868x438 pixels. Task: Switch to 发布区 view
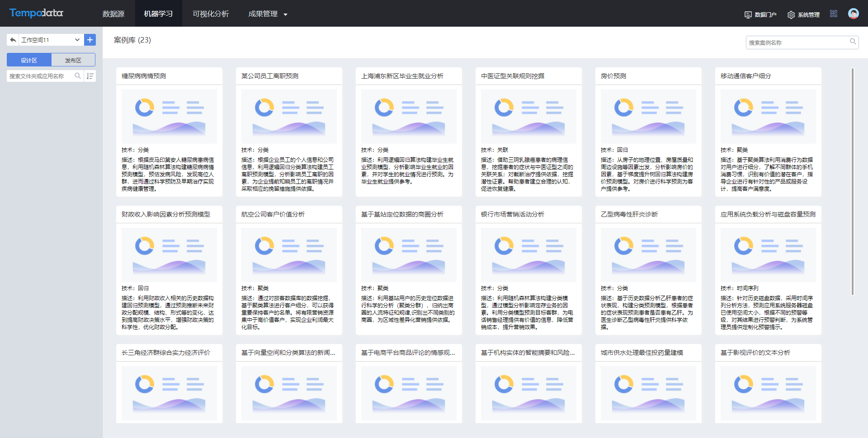point(73,60)
